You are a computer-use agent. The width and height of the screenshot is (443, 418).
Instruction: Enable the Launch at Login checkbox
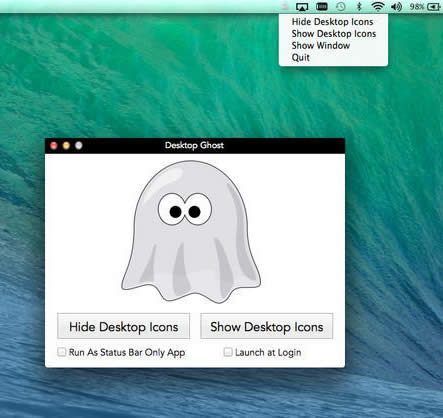pyautogui.click(x=228, y=352)
